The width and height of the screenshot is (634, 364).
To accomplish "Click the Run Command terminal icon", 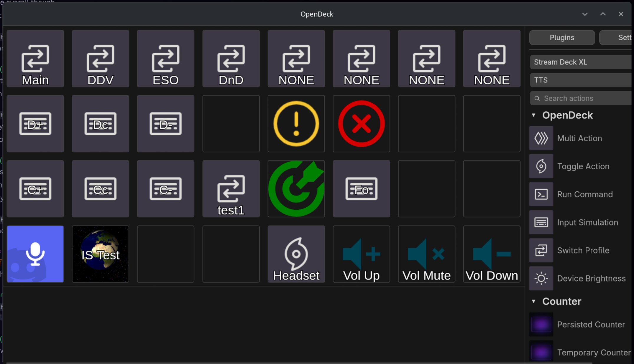I will click(x=541, y=194).
